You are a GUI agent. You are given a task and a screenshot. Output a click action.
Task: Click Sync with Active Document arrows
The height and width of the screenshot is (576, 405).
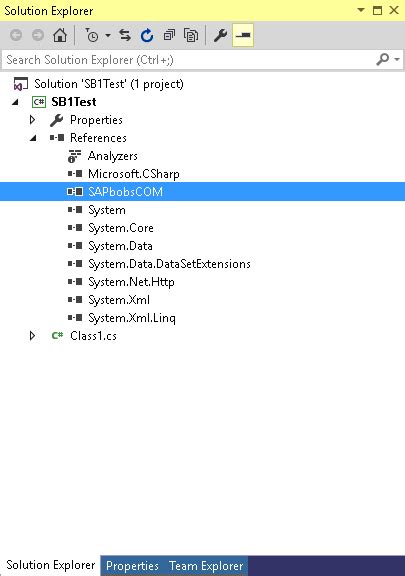coord(125,36)
